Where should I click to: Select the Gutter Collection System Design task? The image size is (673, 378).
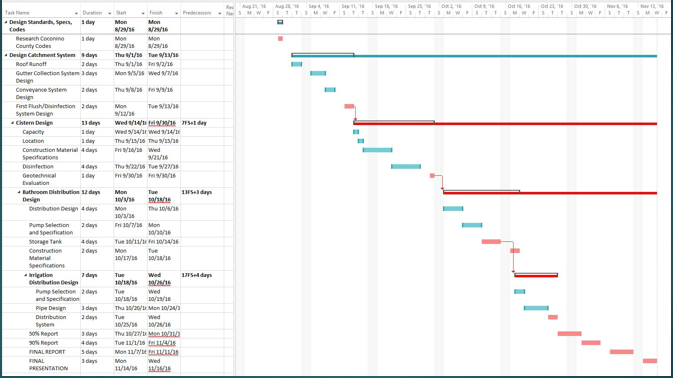pos(47,77)
